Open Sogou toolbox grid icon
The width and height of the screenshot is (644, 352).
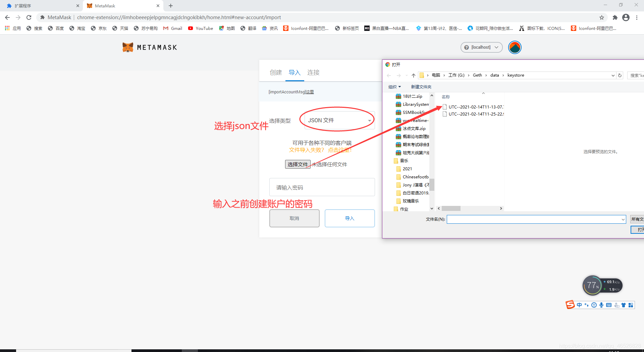631,305
